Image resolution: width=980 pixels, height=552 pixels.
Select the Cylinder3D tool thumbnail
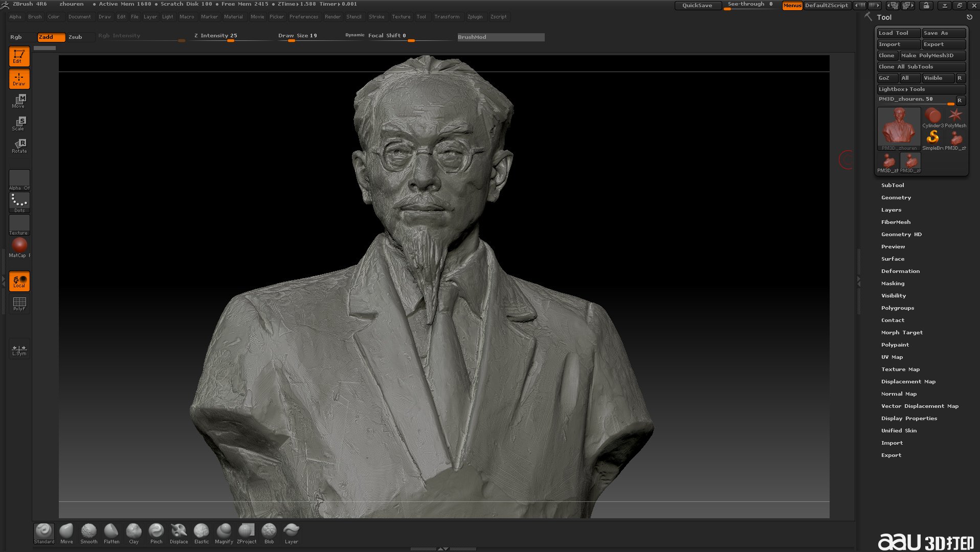tap(932, 118)
